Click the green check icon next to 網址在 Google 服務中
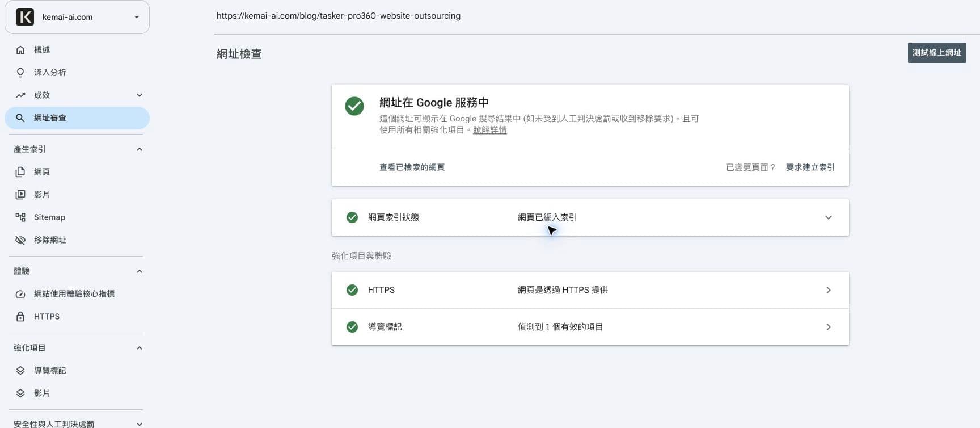Image resolution: width=980 pixels, height=428 pixels. [354, 106]
